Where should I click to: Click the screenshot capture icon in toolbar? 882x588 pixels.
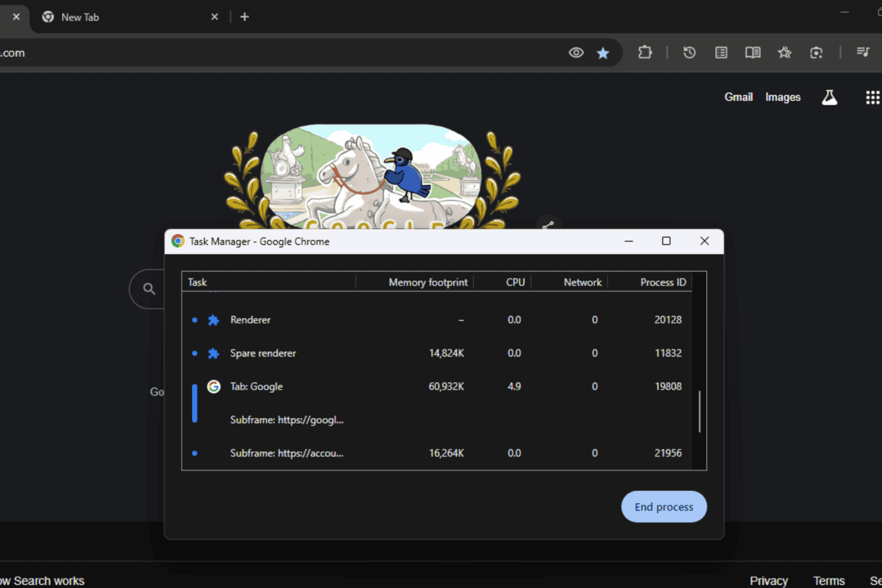coord(816,52)
